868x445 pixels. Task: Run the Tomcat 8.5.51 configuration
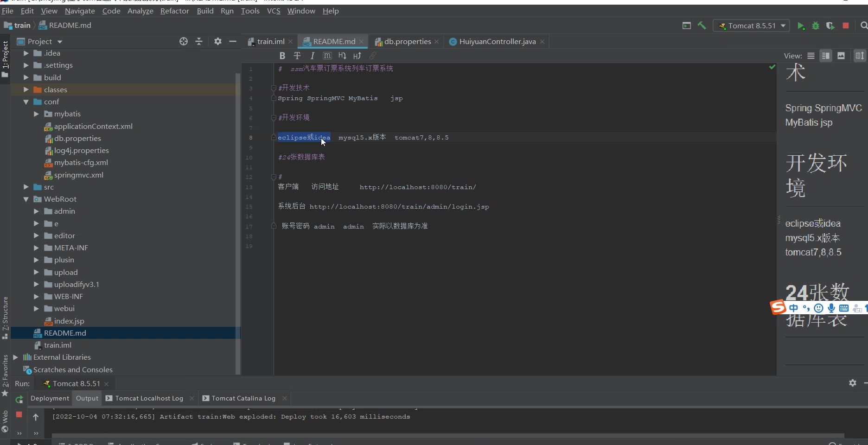(x=801, y=26)
